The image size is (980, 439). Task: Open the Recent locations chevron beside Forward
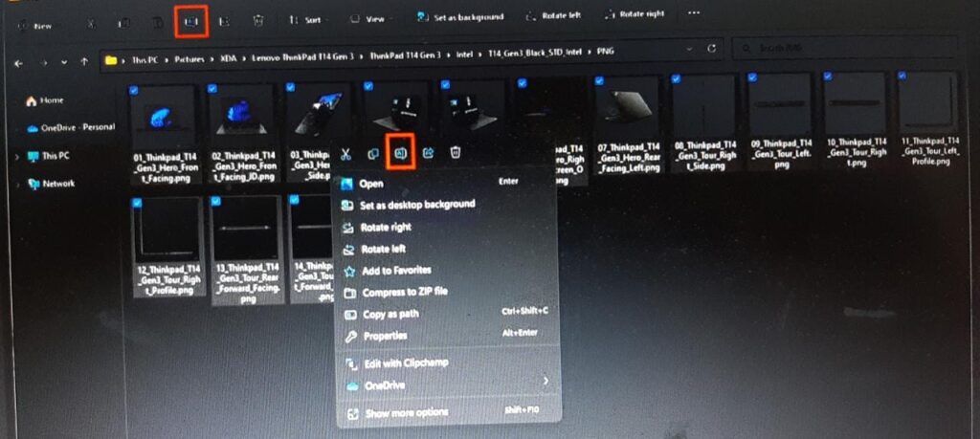tap(64, 63)
